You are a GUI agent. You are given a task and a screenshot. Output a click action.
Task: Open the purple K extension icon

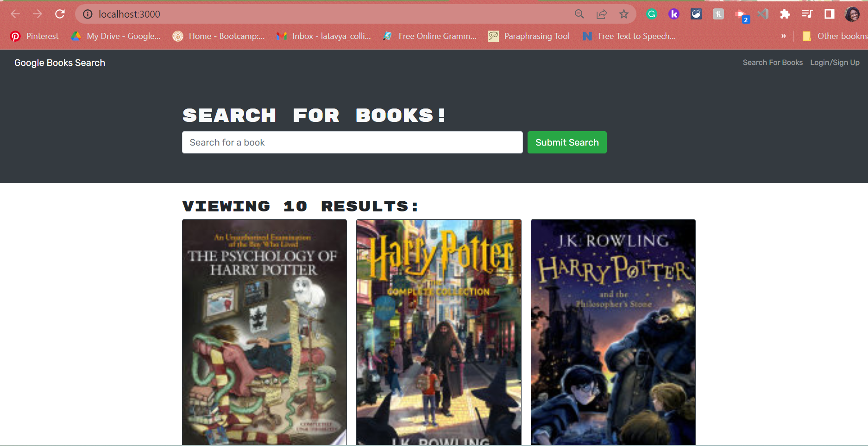tap(674, 14)
